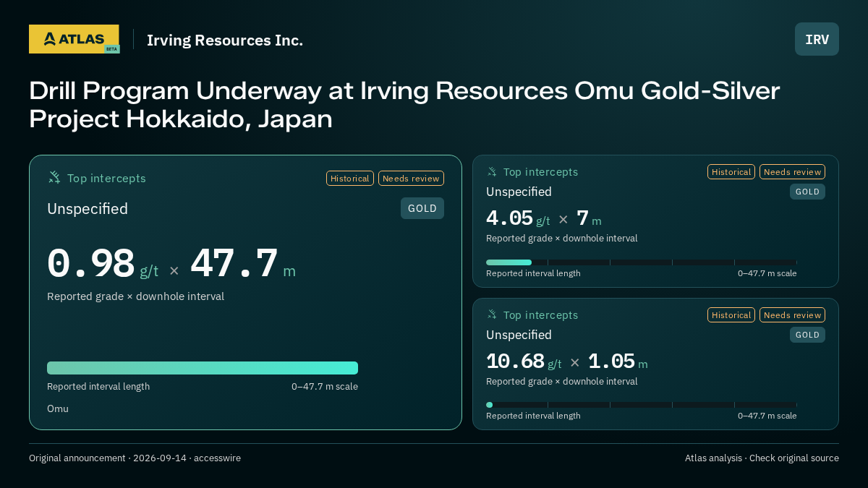Click the Omu project label
This screenshot has height=488, width=868.
(x=58, y=408)
